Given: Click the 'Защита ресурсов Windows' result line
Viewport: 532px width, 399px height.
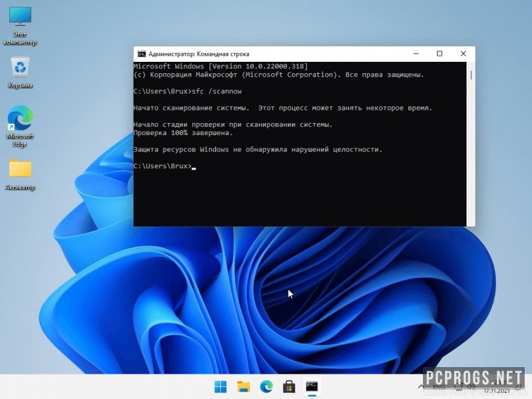Looking at the screenshot, I should click(x=258, y=150).
